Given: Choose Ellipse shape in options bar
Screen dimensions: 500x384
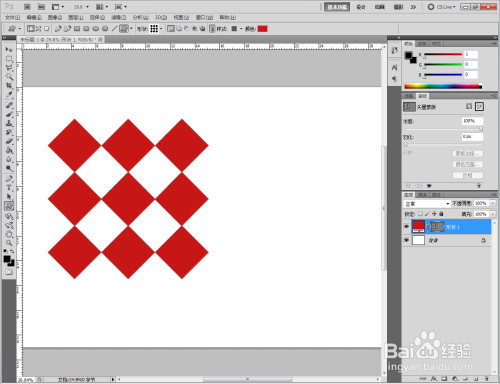Looking at the screenshot, I should tap(96, 29).
